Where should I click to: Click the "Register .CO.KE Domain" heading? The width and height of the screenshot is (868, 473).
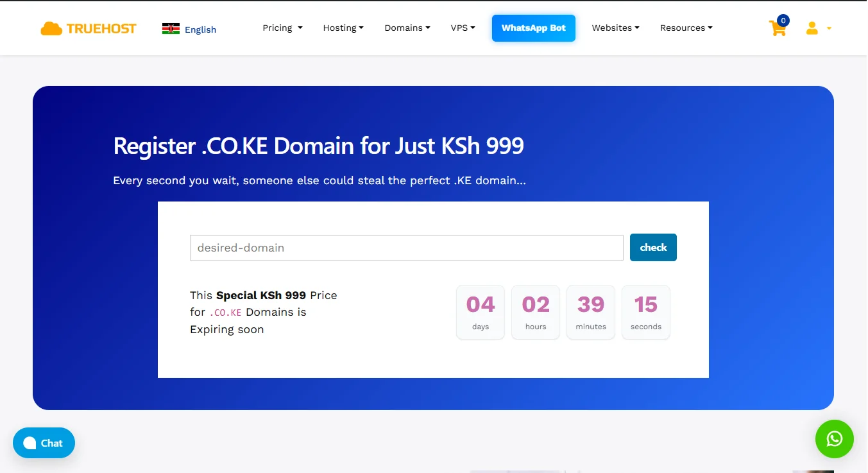(318, 146)
